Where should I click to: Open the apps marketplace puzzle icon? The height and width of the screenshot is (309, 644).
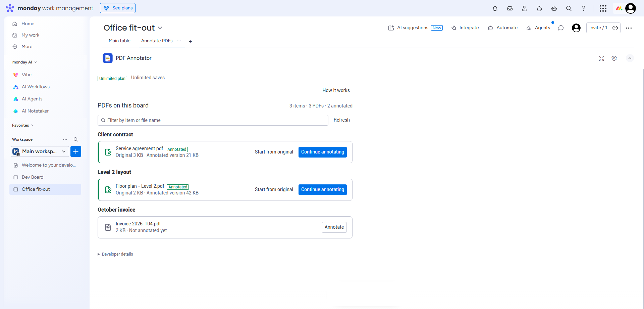click(x=539, y=8)
